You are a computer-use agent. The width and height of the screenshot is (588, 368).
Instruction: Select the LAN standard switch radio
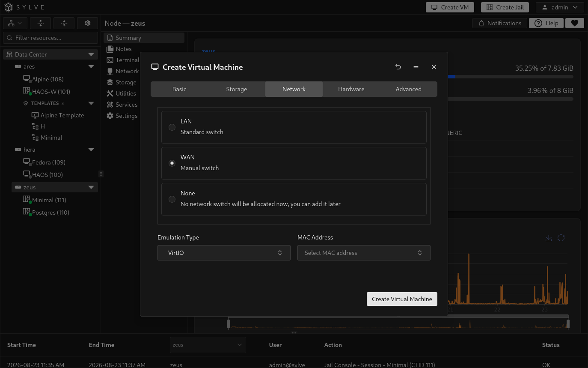point(172,127)
